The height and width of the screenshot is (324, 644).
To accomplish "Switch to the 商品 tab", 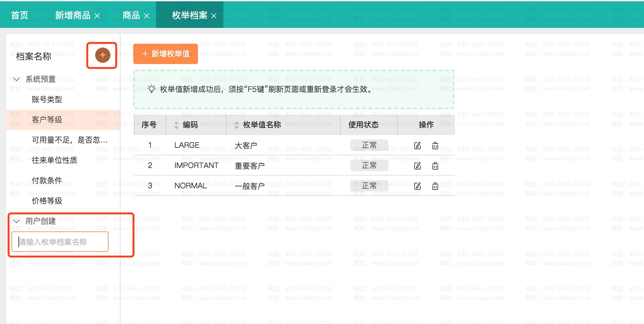I will click(x=131, y=15).
